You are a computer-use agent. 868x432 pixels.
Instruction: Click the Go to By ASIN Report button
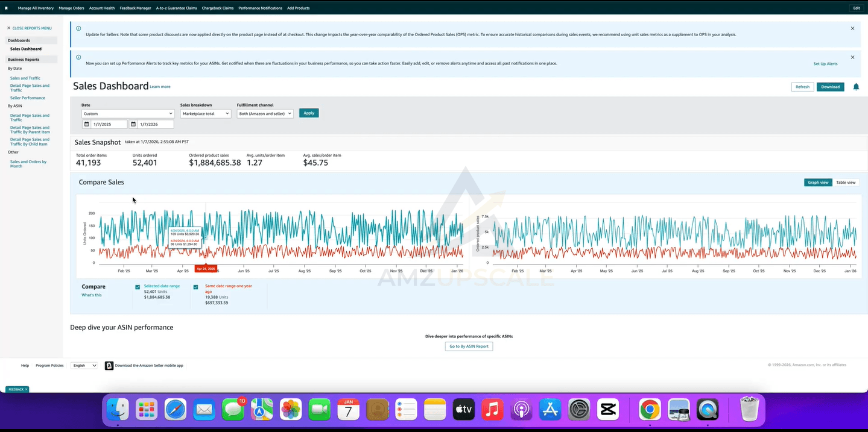pyautogui.click(x=469, y=346)
